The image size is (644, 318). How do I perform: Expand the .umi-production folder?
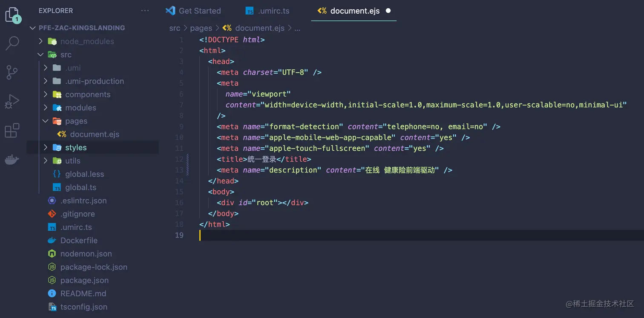46,81
